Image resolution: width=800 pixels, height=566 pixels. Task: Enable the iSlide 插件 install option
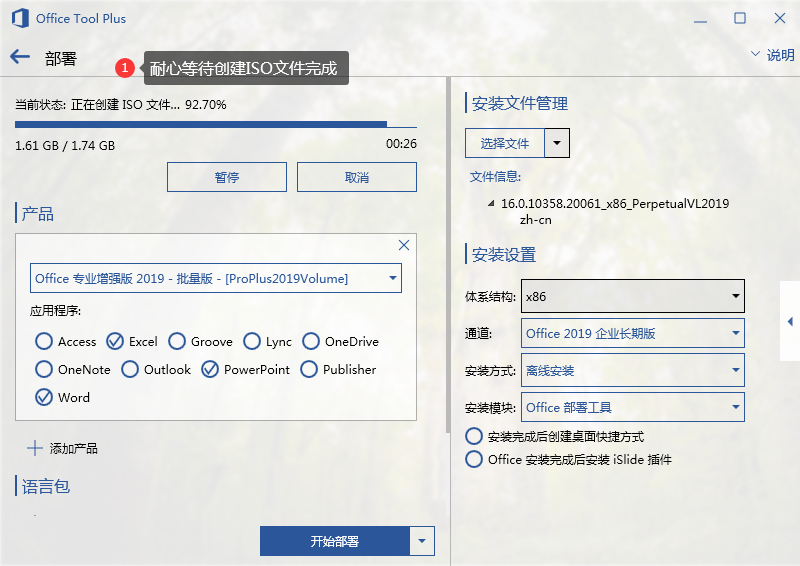coord(473,459)
